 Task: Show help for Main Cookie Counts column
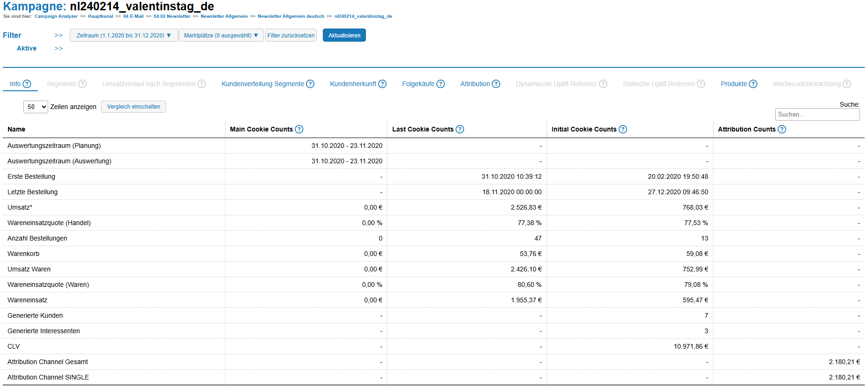(299, 129)
